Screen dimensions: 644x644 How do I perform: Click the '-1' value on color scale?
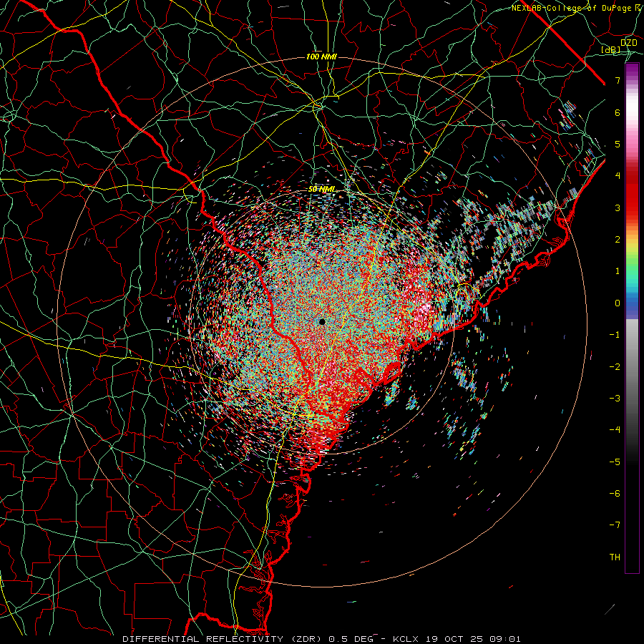pyautogui.click(x=615, y=335)
